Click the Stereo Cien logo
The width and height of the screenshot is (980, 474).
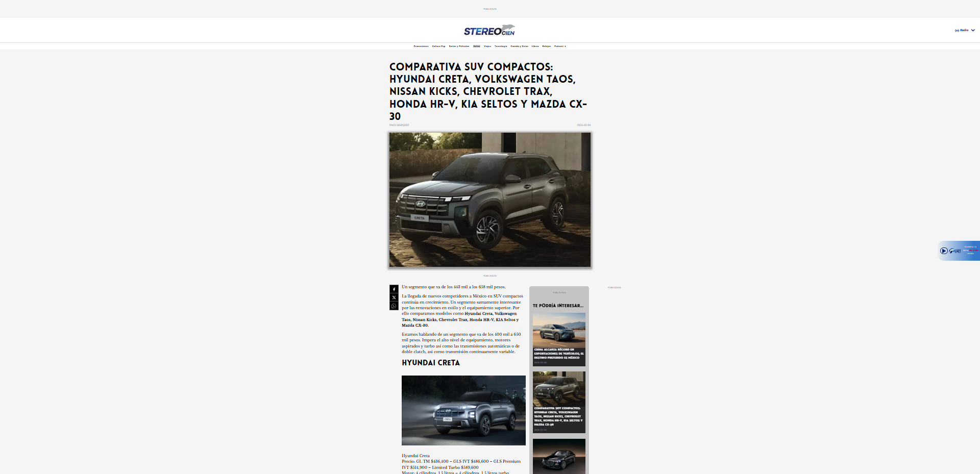pos(489,30)
